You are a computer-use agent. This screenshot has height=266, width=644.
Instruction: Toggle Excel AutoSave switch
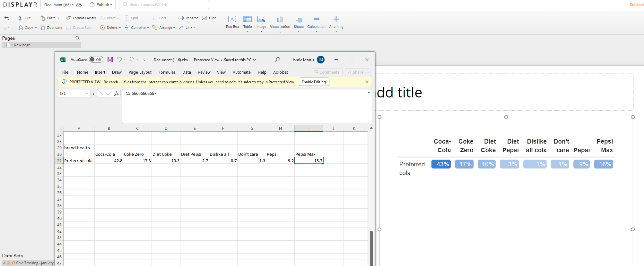click(x=96, y=60)
